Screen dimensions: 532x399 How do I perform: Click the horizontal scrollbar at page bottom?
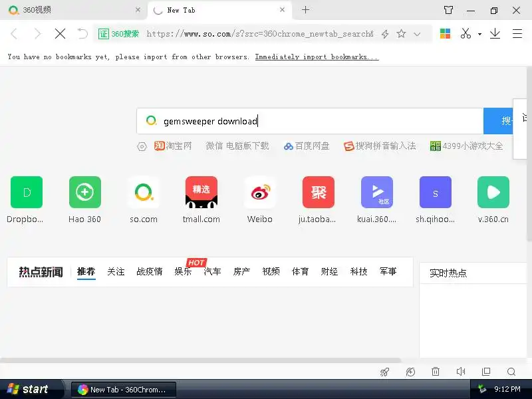point(201,360)
